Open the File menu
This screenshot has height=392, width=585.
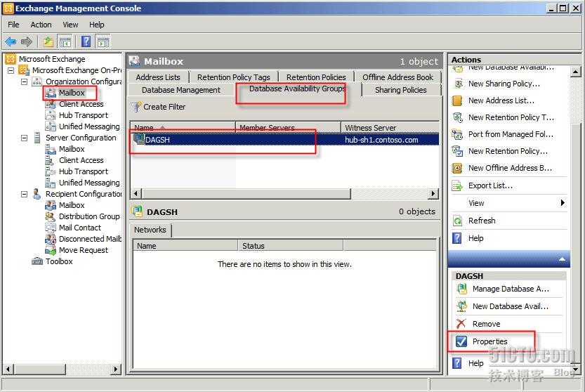click(13, 25)
